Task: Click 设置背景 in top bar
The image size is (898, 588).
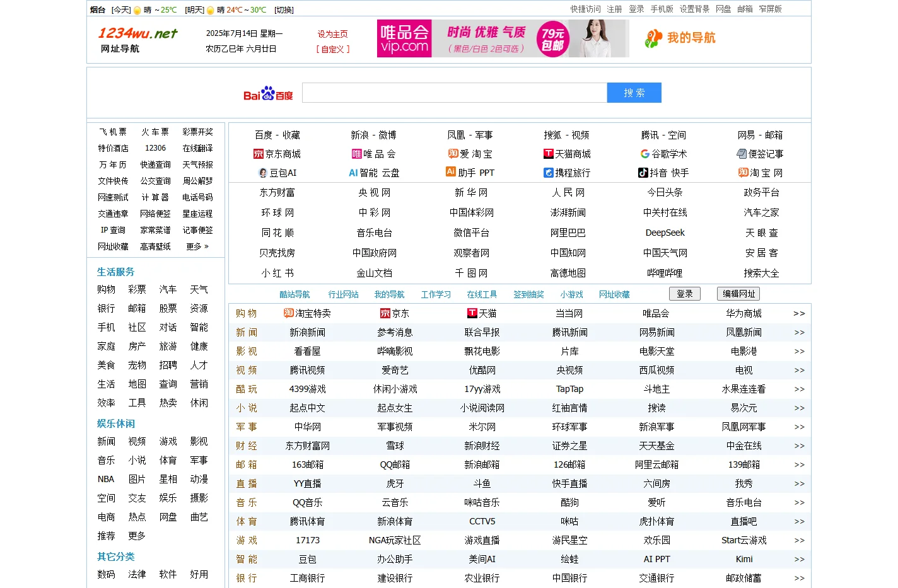Action: (x=694, y=9)
